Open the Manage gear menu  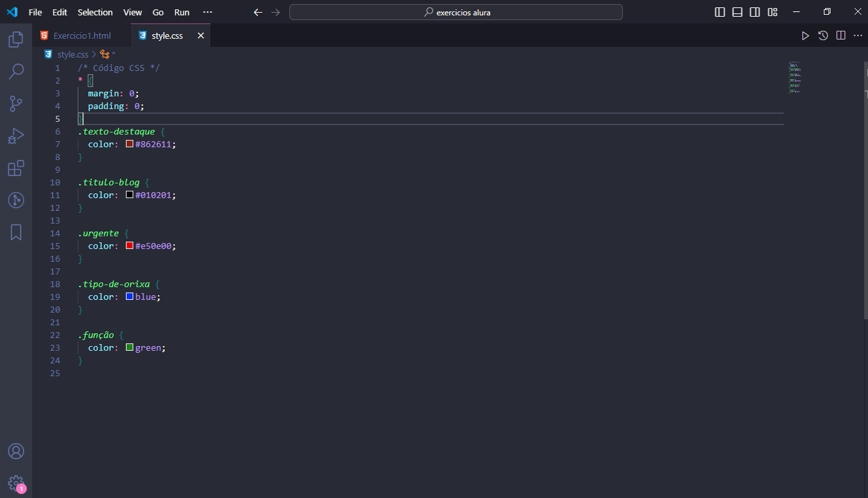pyautogui.click(x=16, y=483)
